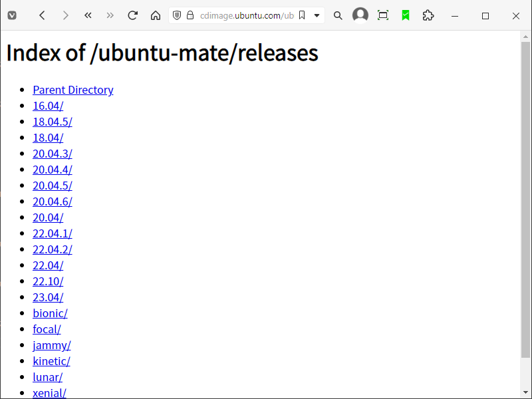Open the address bar dropdown arrow
This screenshot has height=399, width=532.
tap(317, 15)
